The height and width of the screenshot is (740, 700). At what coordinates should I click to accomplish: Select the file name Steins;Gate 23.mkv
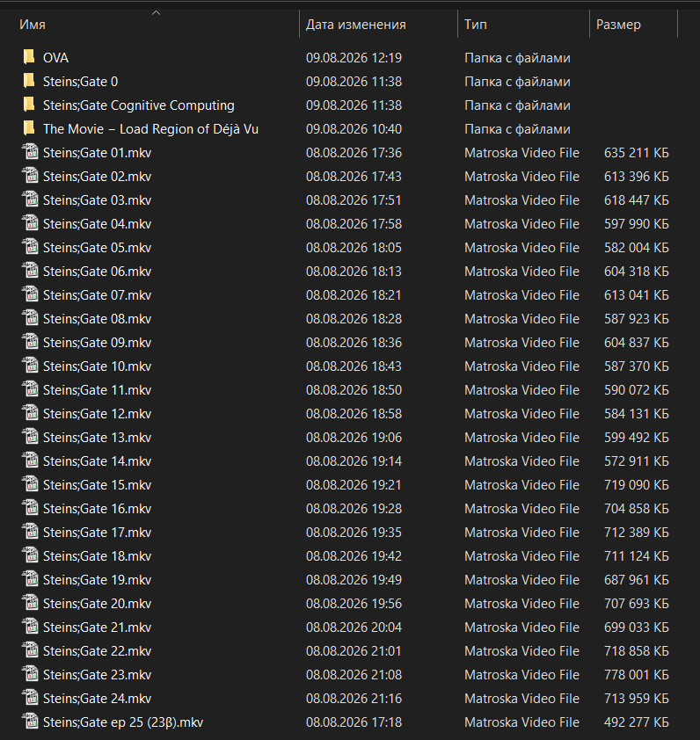tap(97, 674)
